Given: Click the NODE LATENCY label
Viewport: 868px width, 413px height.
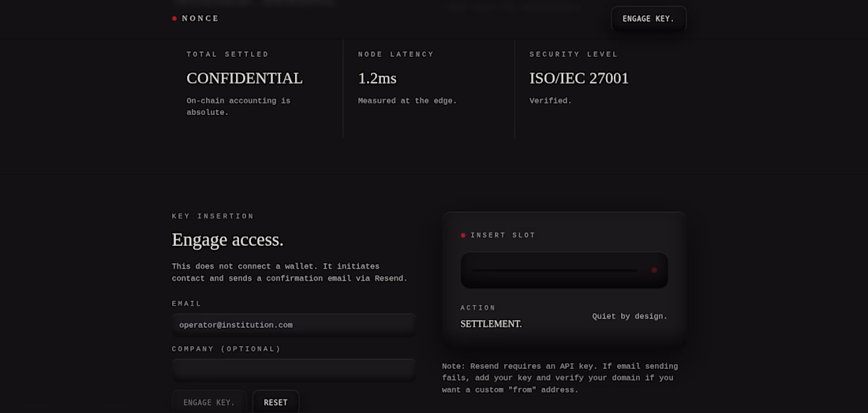Looking at the screenshot, I should coord(396,54).
